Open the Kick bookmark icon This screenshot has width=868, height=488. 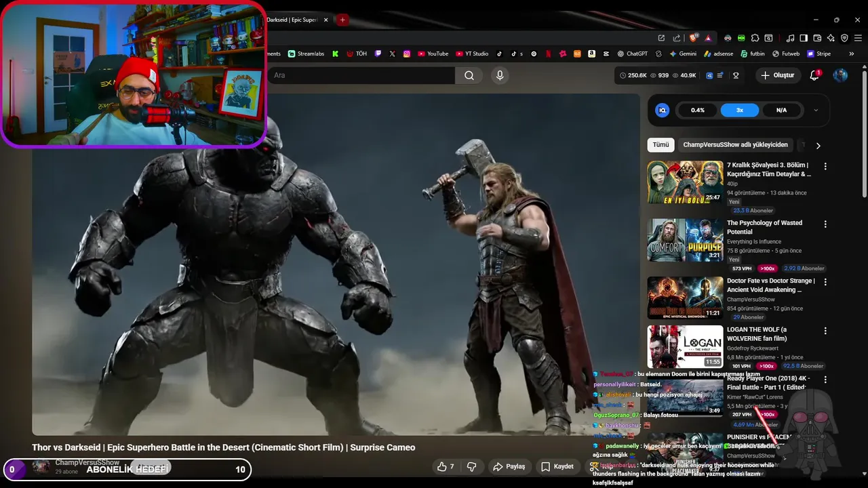(x=335, y=54)
